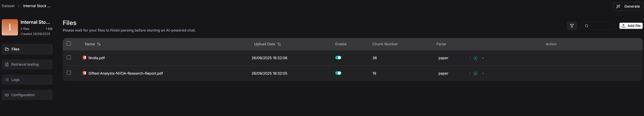
Task: Open the Gifted-Analysts report parse method 'paper'
Action: 443,73
